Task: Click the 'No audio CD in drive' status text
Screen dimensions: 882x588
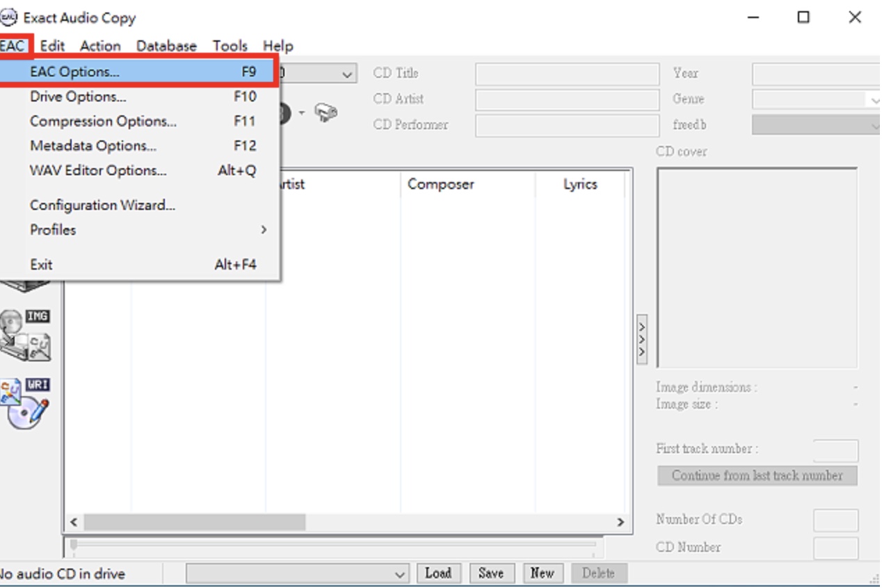Action: 63,574
